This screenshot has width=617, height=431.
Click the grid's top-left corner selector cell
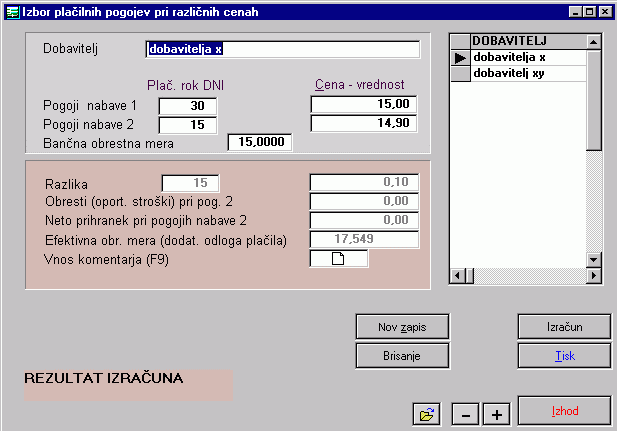tap(460, 41)
